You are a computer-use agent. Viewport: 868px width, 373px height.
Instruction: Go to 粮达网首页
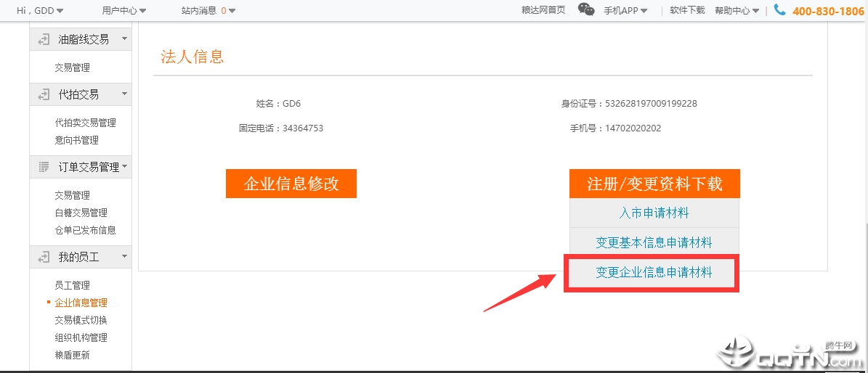point(543,10)
